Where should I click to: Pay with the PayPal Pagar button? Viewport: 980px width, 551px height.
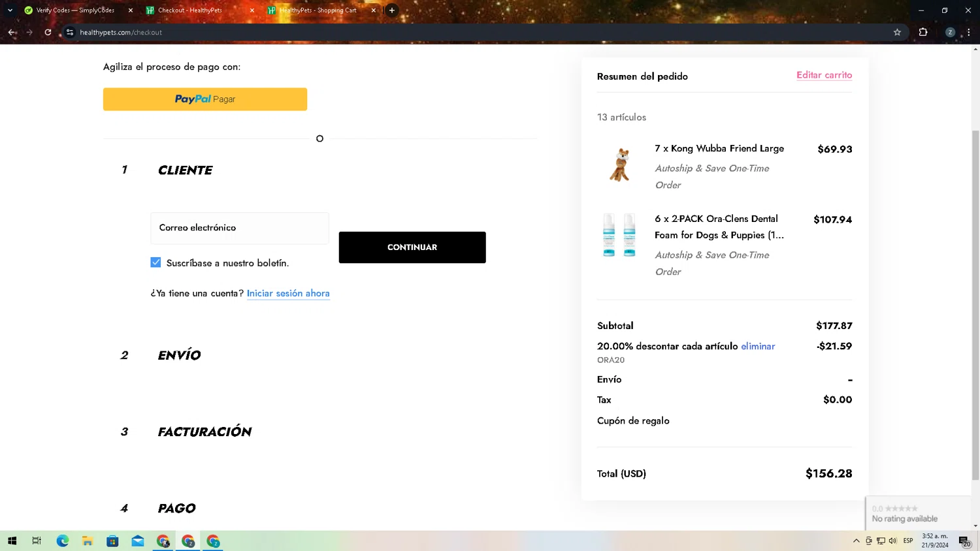pos(205,99)
